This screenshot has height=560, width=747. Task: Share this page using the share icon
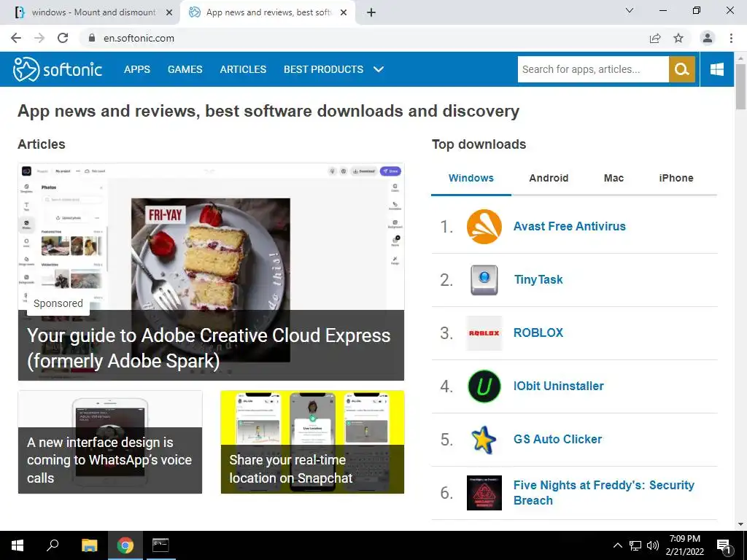pyautogui.click(x=655, y=38)
